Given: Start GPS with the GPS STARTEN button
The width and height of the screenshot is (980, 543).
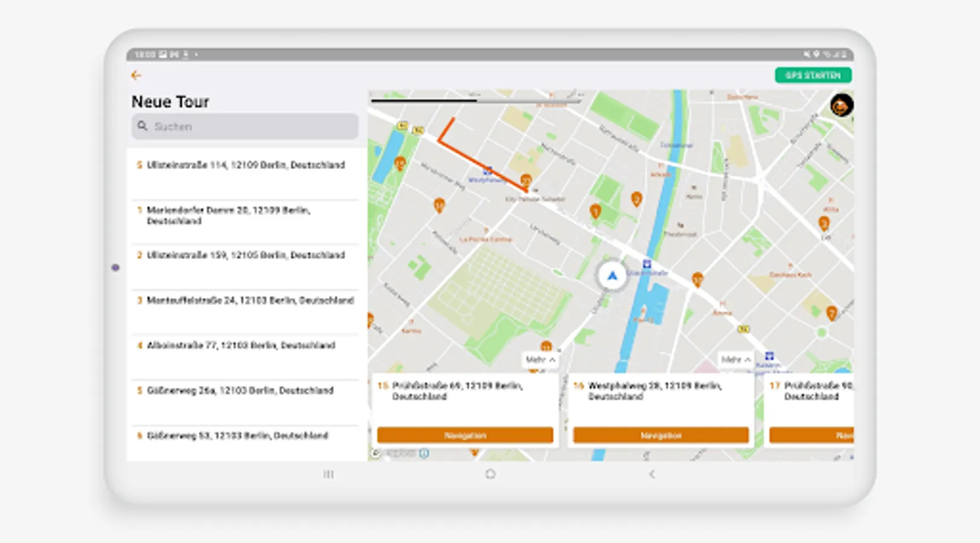Looking at the screenshot, I should coord(813,75).
